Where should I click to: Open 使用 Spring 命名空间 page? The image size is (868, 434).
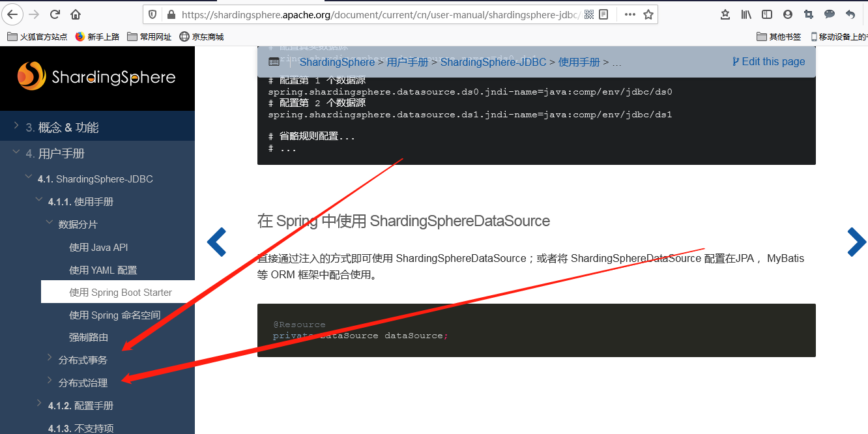115,315
